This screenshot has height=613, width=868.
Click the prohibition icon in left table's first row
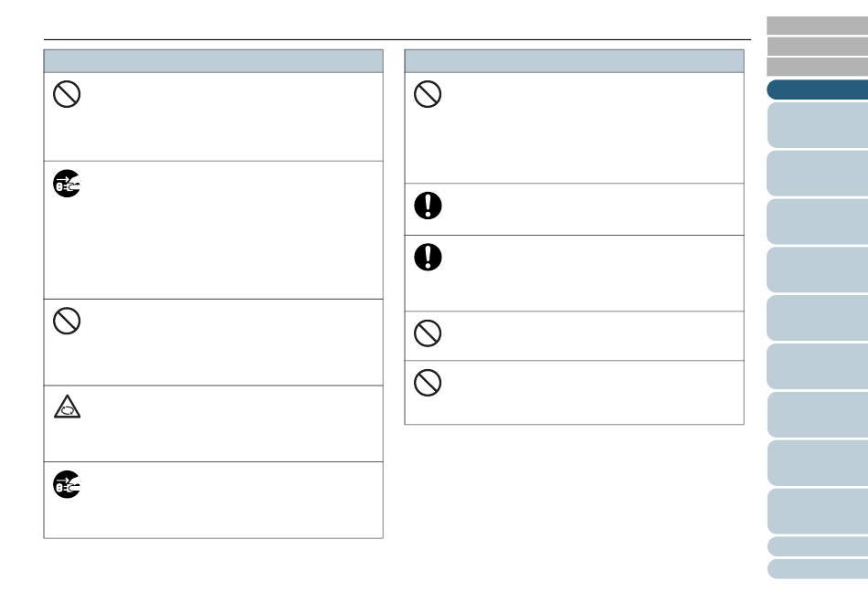pos(67,94)
